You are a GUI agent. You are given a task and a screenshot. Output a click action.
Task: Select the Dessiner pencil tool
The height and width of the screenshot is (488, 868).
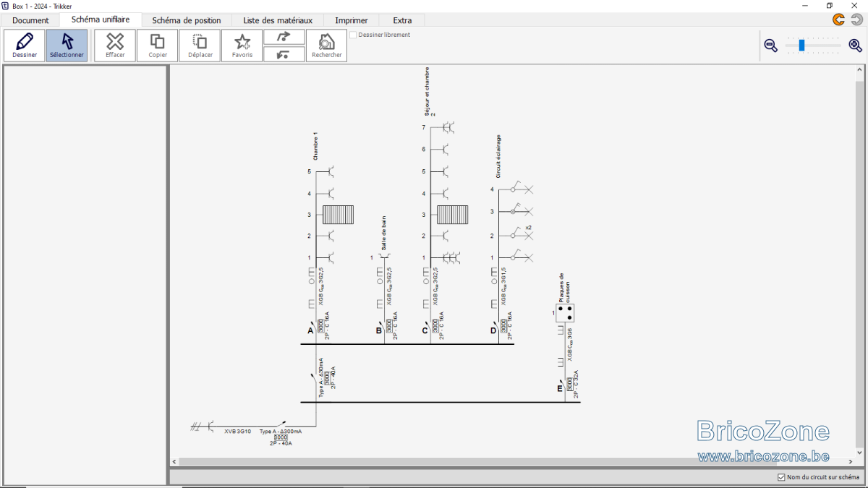click(25, 46)
